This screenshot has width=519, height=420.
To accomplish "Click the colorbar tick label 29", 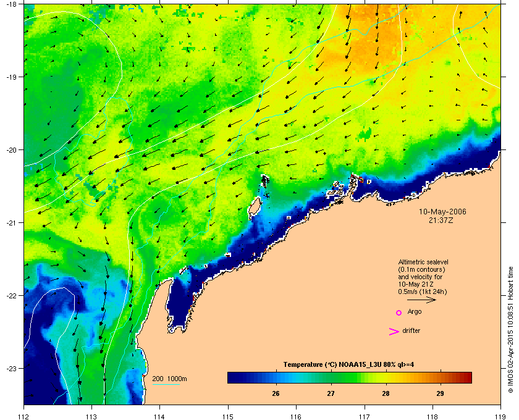I will pyautogui.click(x=440, y=393).
